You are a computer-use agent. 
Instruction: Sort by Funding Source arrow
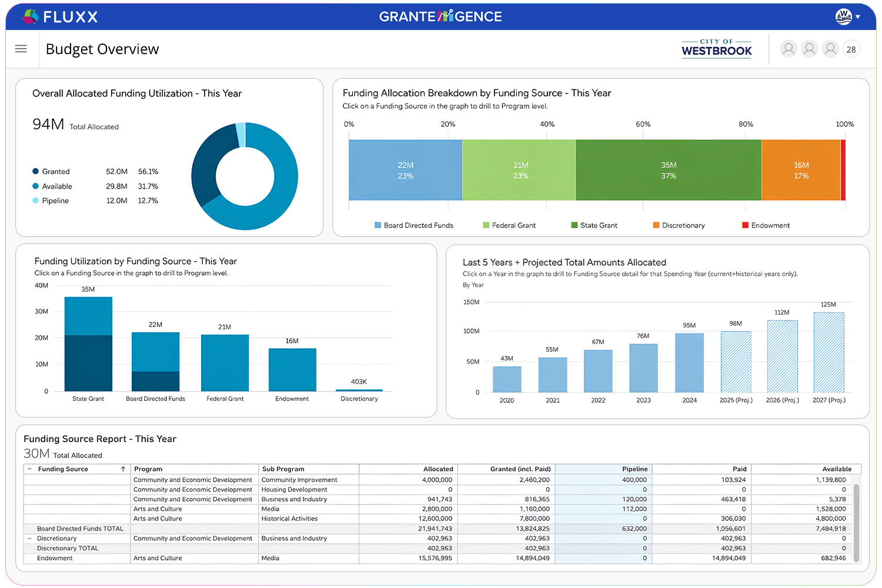123,469
